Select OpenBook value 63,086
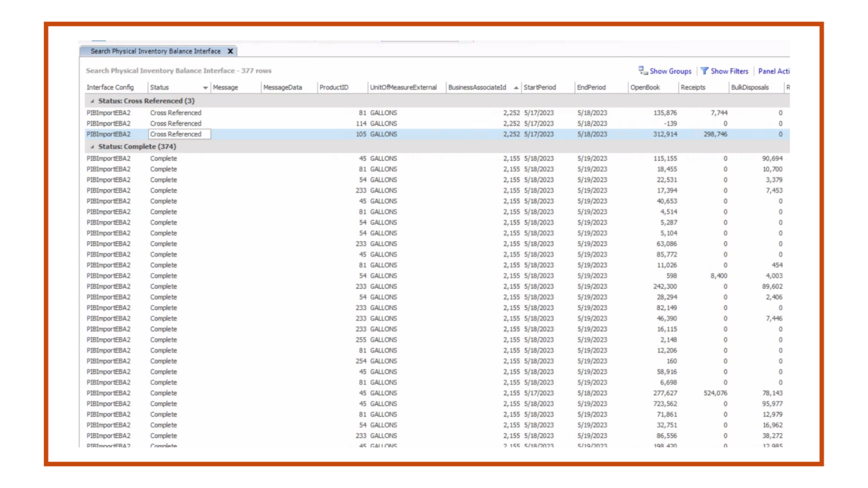This screenshot has width=868, height=488. (667, 244)
